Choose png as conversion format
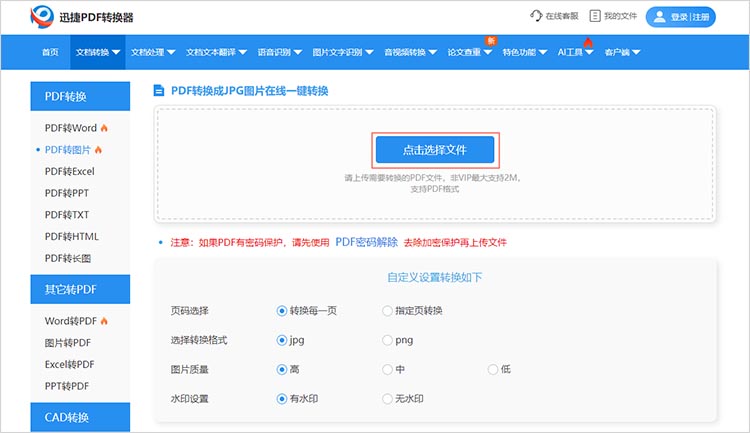 [388, 340]
